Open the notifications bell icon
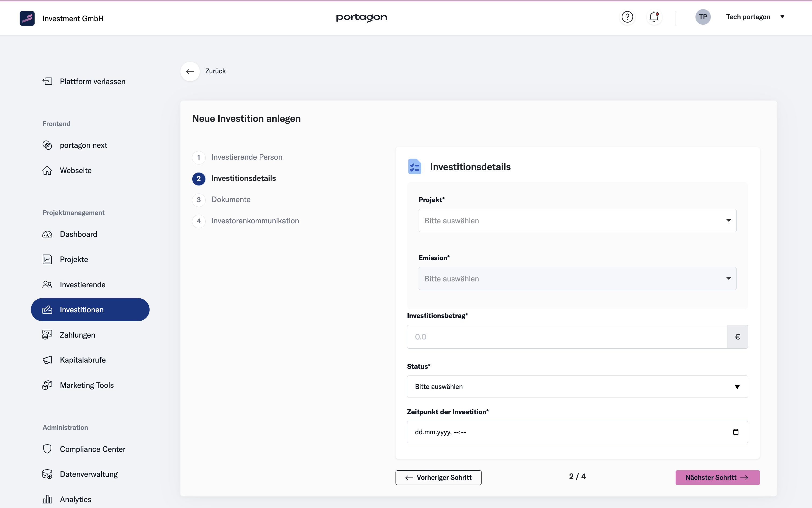Screen dimensions: 812x508 tap(654, 17)
